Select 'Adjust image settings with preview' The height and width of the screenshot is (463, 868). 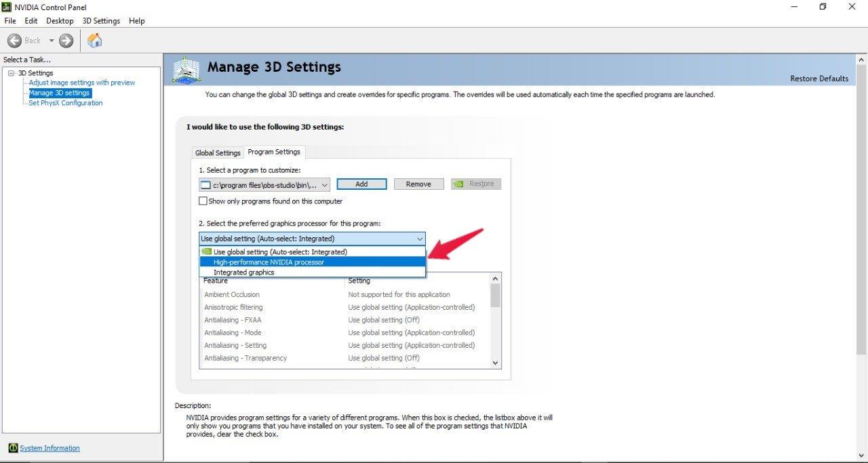[x=81, y=83]
